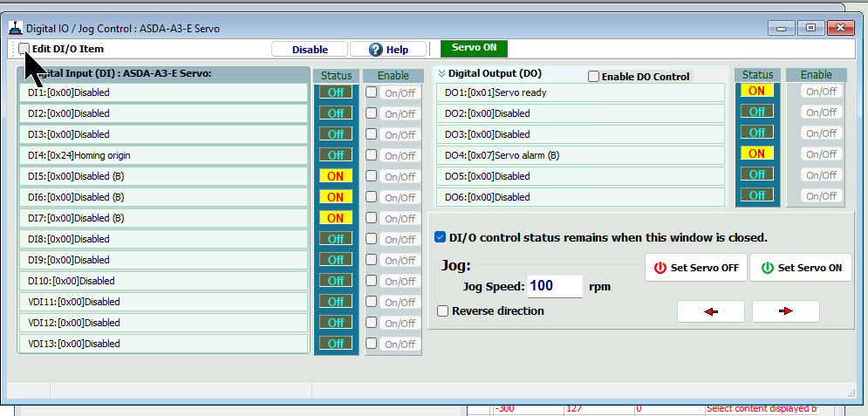Select VDI13:[0x00]Disabled row
Screen dimensions: 868x416
tap(163, 344)
